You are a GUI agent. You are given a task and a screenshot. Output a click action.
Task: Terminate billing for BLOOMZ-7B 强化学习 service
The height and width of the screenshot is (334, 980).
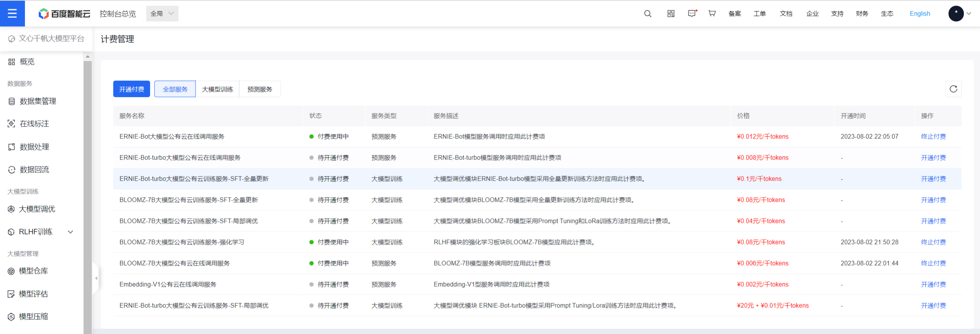pyautogui.click(x=933, y=242)
